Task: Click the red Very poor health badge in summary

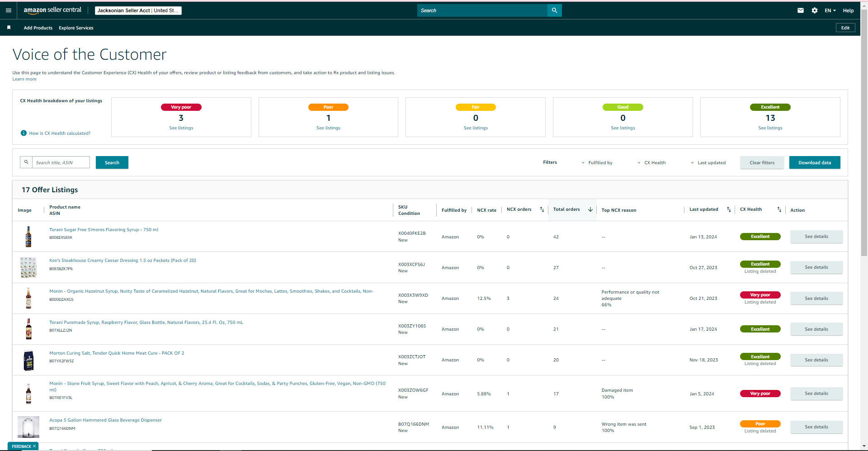Action: [181, 107]
